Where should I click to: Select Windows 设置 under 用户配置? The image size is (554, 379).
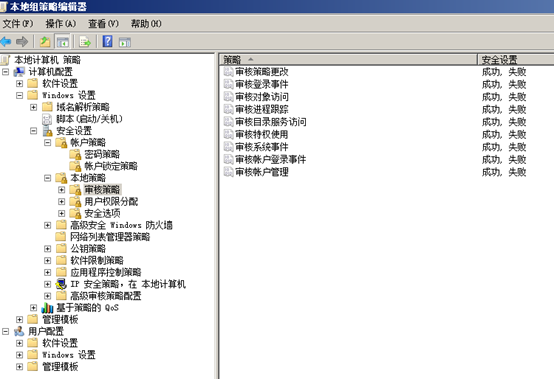(69, 355)
